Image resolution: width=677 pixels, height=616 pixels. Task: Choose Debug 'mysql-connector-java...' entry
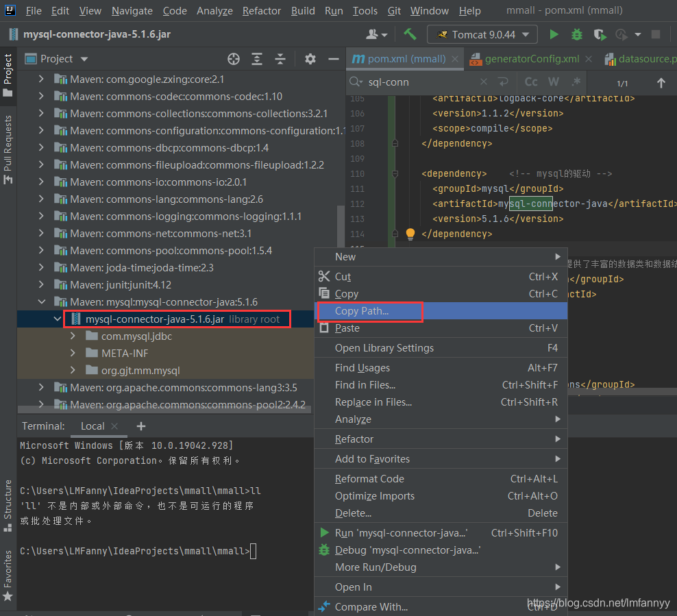pyautogui.click(x=441, y=550)
